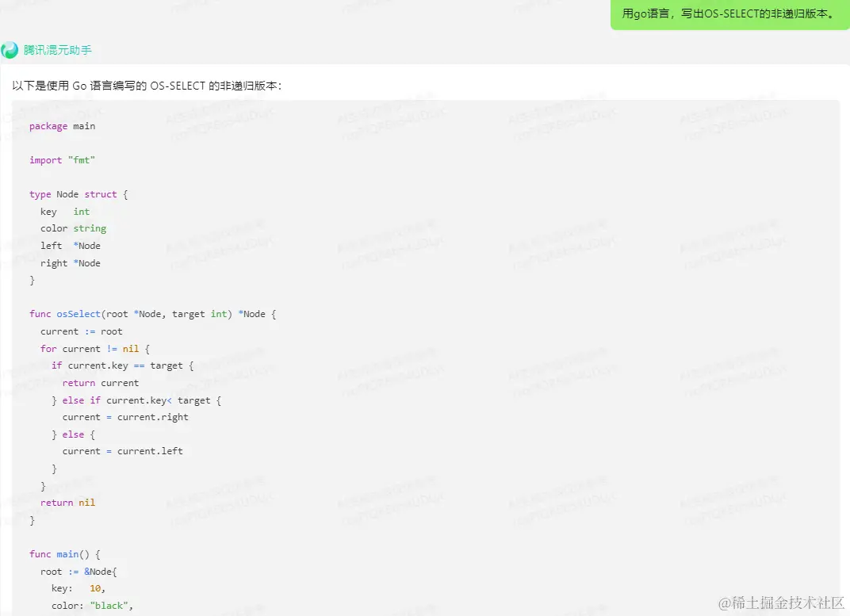Image resolution: width=850 pixels, height=616 pixels.
Task: Click the green user message about OS-SELECT
Action: coord(729,14)
